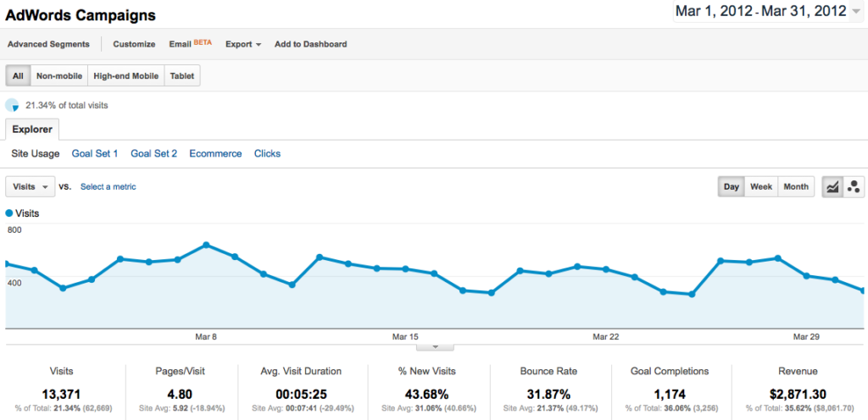Click the Mar 15 axis label
This screenshot has width=868, height=420.
[x=406, y=336]
